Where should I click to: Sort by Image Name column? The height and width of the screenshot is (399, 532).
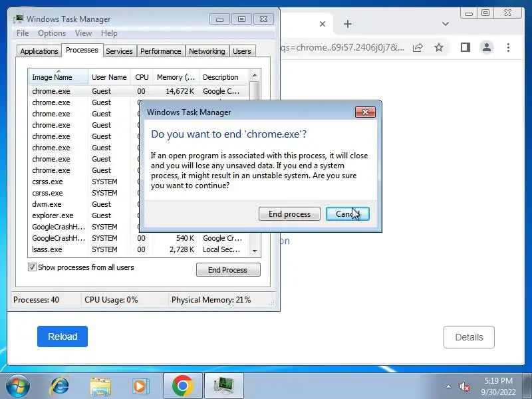coord(59,77)
